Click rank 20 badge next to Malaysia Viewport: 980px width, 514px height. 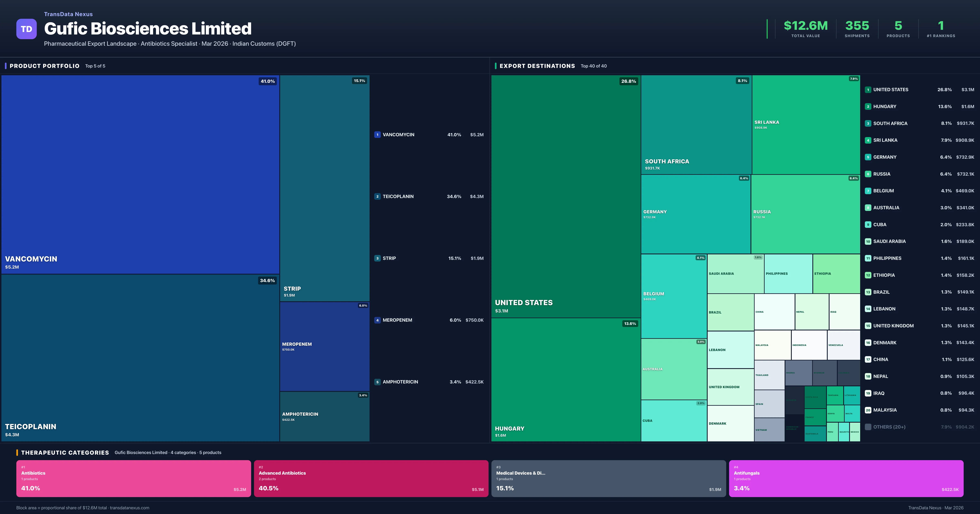[868, 410]
